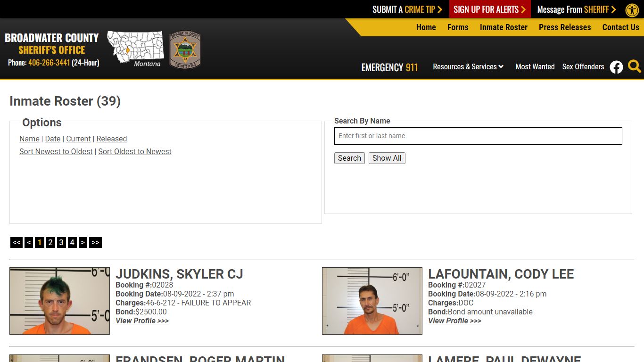Open Press Releases page

[x=565, y=27]
